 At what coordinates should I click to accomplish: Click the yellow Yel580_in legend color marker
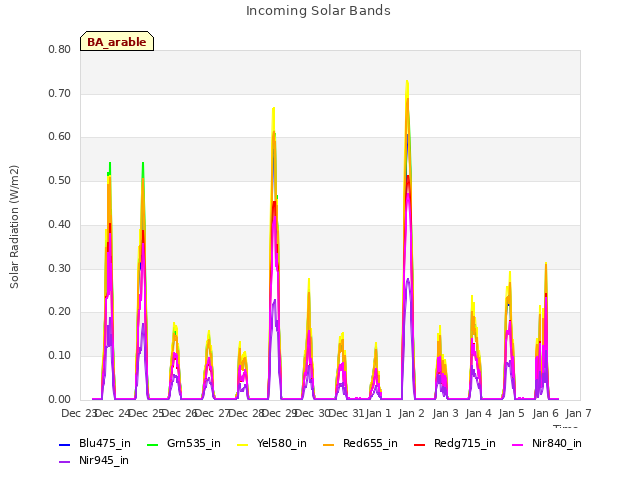pyautogui.click(x=242, y=444)
